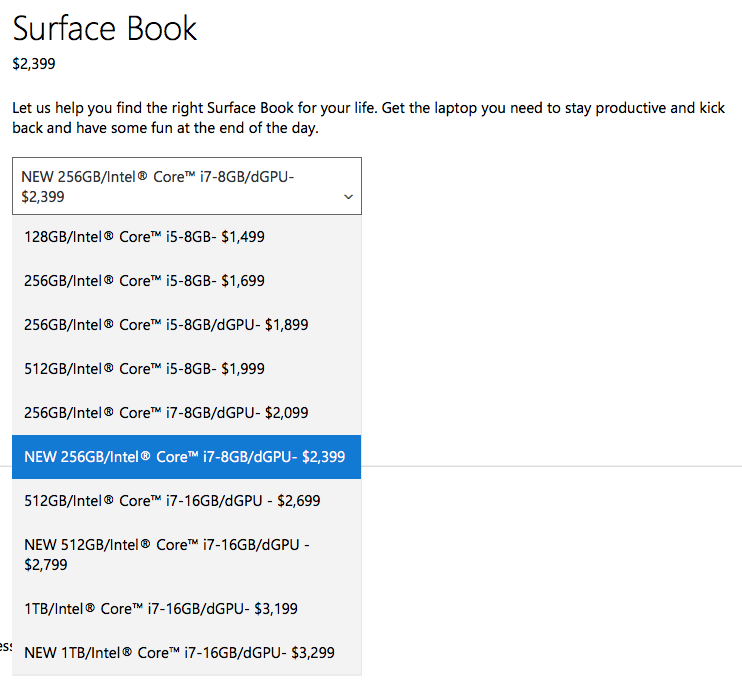Click the dropdown chevron arrow

point(348,196)
